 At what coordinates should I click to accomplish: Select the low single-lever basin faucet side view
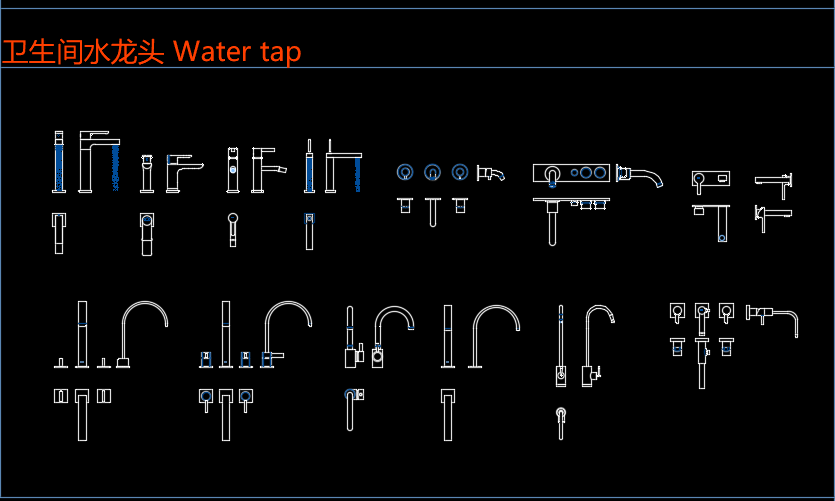pyautogui.click(x=184, y=174)
